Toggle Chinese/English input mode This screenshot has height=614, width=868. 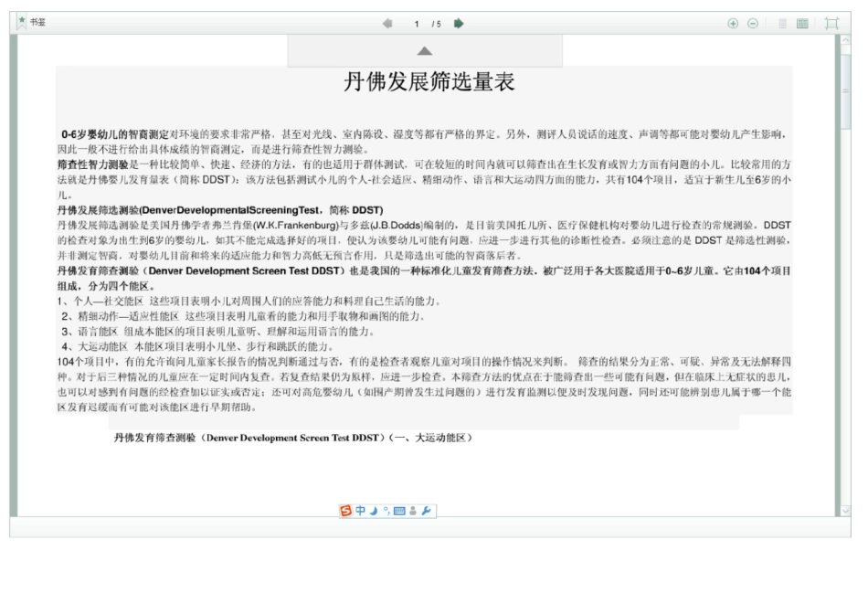coord(360,511)
